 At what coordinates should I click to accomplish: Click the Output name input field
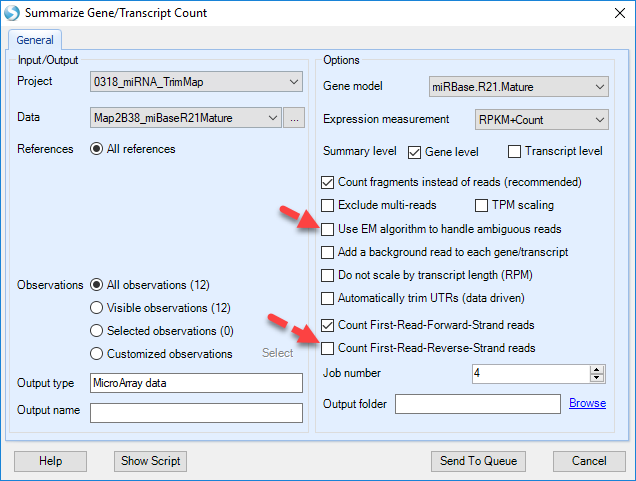coord(196,413)
